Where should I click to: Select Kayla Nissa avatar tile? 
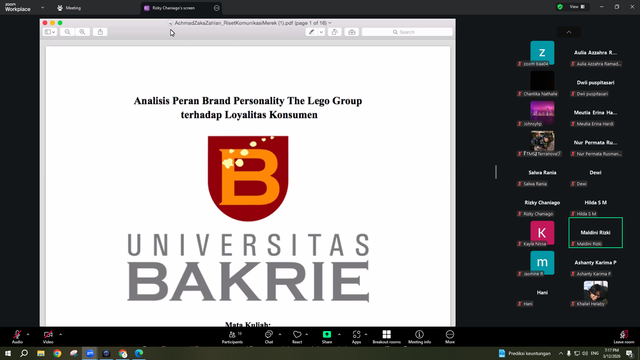pos(542,233)
